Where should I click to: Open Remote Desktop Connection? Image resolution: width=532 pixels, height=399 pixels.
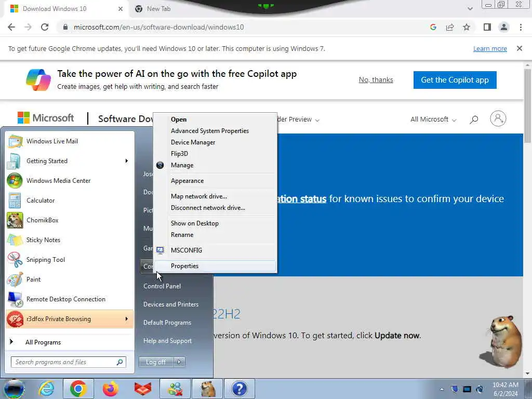[x=70, y=299]
